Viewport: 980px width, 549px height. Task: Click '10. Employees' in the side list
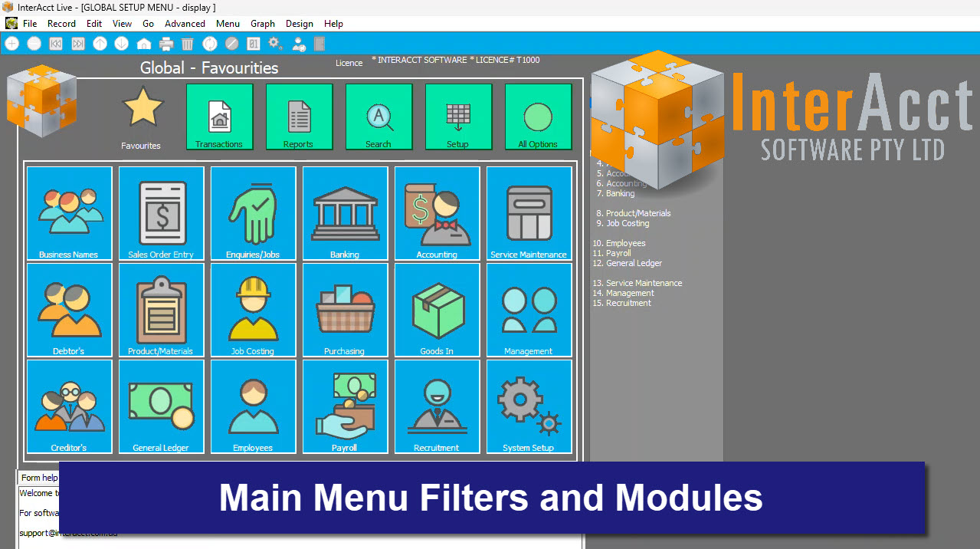click(x=619, y=243)
